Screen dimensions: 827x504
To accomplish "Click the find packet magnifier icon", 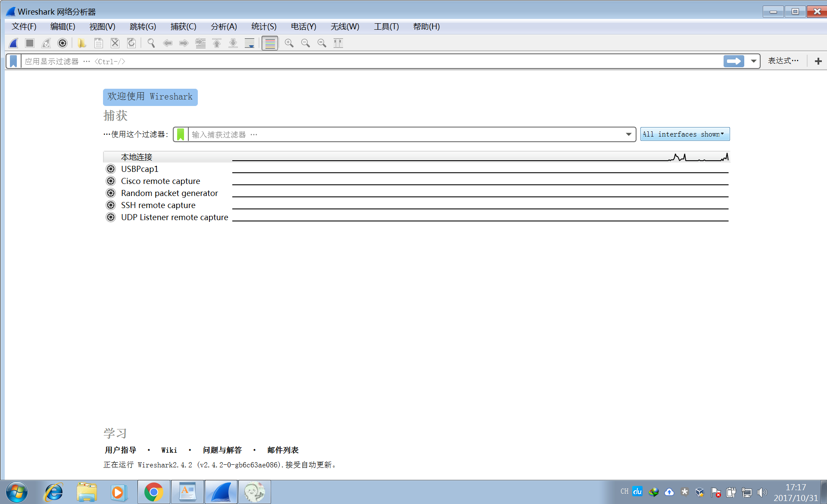I will click(151, 43).
